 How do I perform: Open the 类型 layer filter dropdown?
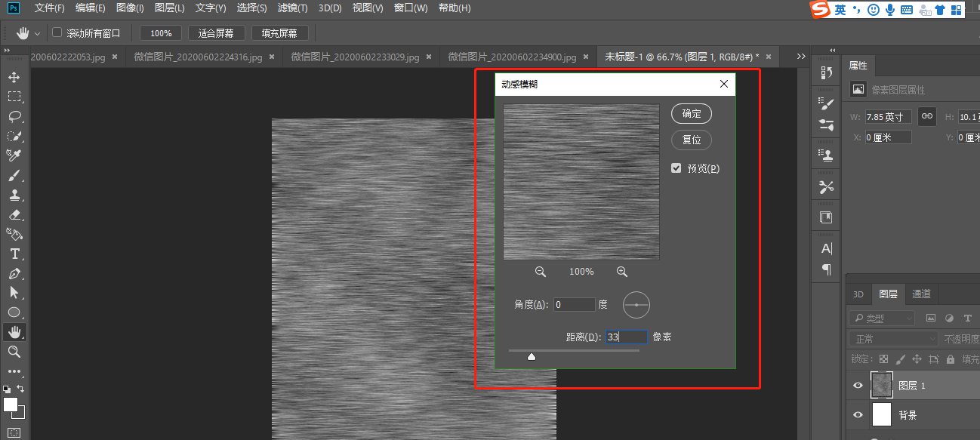881,317
